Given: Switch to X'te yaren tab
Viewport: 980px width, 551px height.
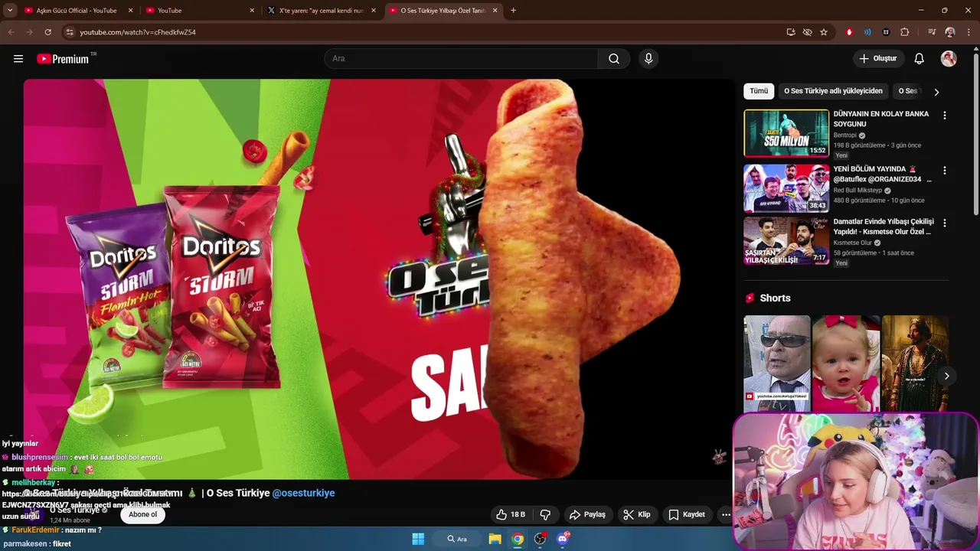Looking at the screenshot, I should [x=322, y=11].
